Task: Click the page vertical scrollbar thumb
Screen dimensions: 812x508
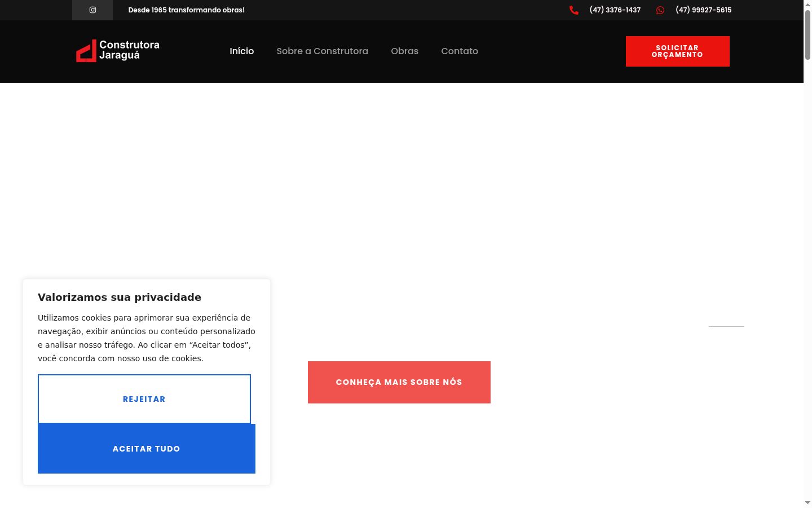Action: coord(807,34)
